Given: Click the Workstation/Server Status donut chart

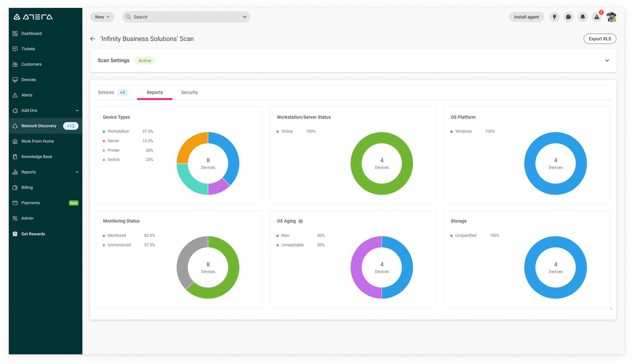Looking at the screenshot, I should pos(382,163).
